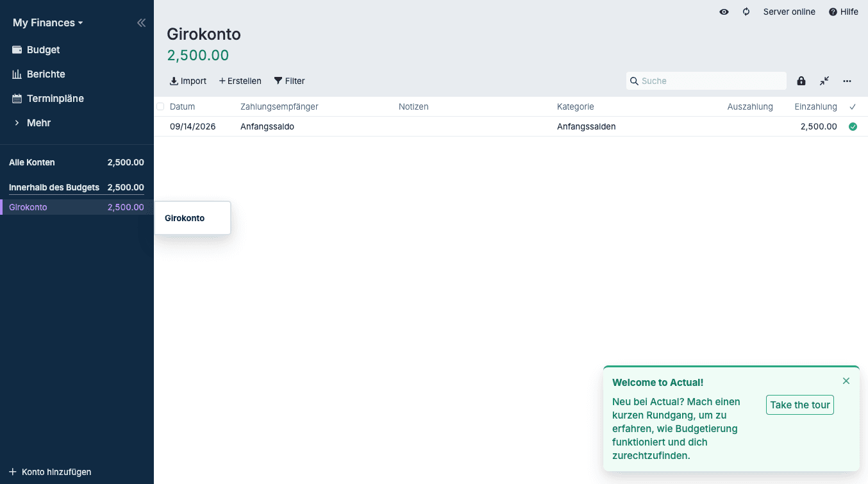Open Hilfe help menu
The image size is (868, 484).
click(843, 12)
